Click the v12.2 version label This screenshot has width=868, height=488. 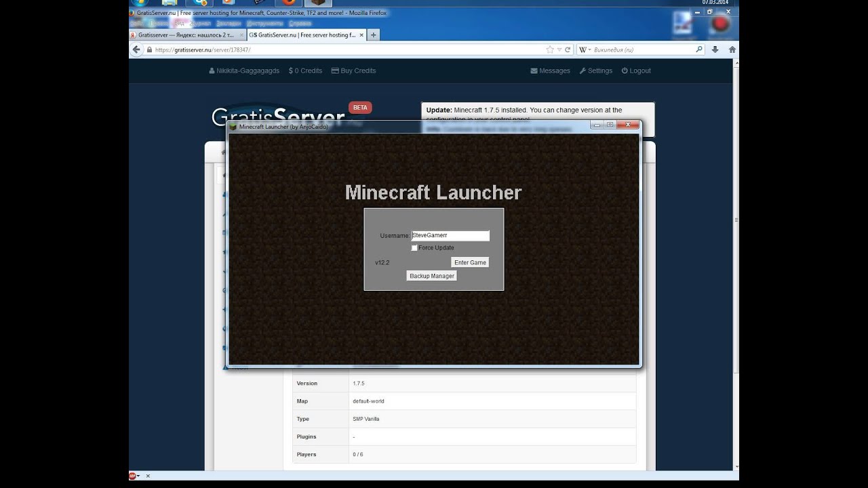[x=382, y=262]
